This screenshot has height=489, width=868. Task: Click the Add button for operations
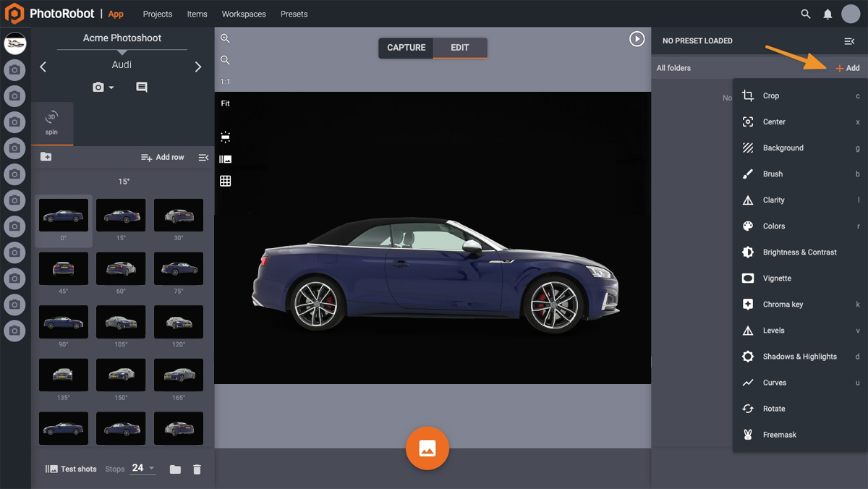click(848, 68)
